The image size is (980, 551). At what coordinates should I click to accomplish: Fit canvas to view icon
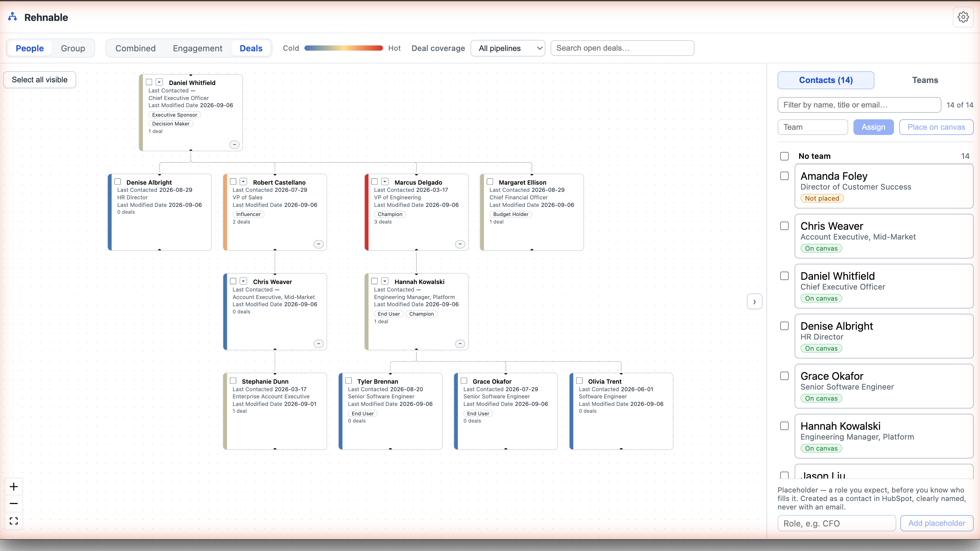tap(14, 521)
